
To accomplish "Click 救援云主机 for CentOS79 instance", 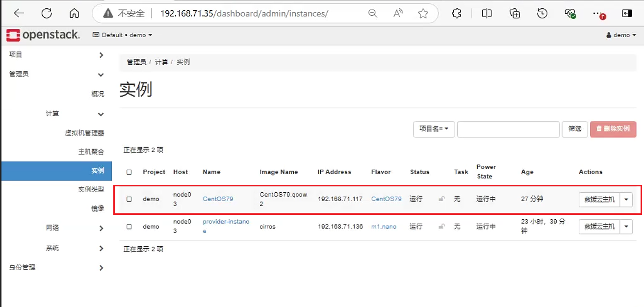I will [x=599, y=200].
